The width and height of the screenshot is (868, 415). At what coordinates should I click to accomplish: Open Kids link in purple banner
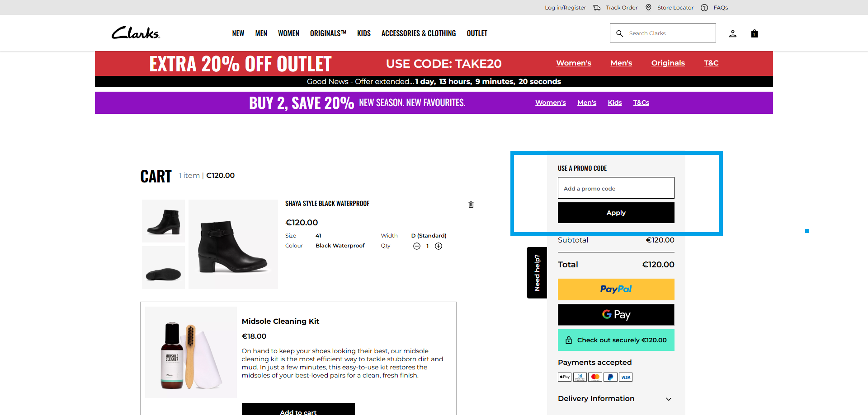pos(615,103)
